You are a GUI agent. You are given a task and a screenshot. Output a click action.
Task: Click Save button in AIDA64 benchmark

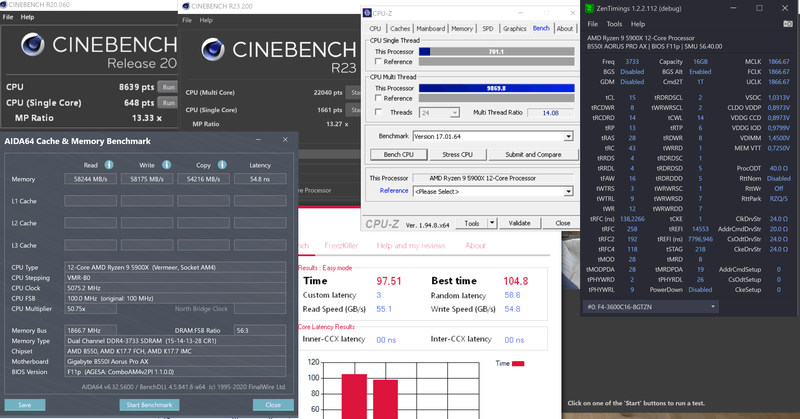pyautogui.click(x=25, y=405)
